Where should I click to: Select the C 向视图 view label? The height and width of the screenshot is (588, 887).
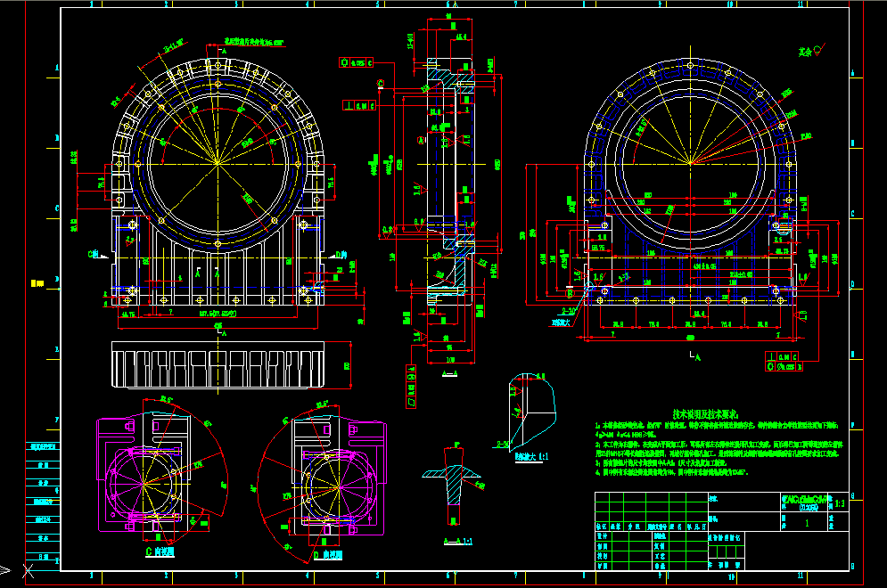(x=158, y=552)
